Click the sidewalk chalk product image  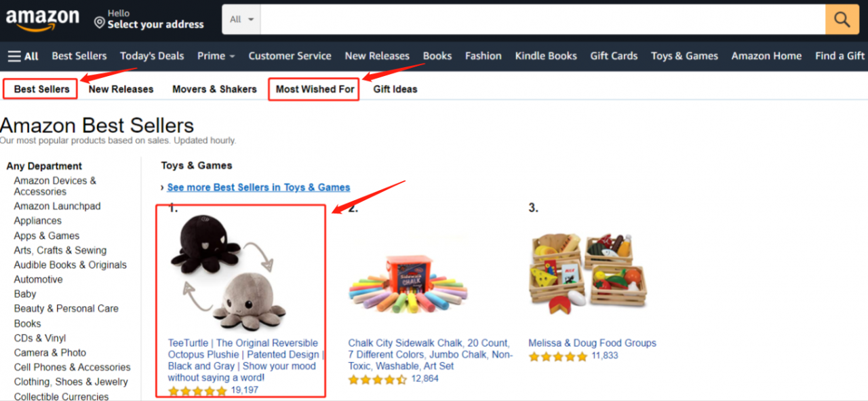tap(408, 283)
